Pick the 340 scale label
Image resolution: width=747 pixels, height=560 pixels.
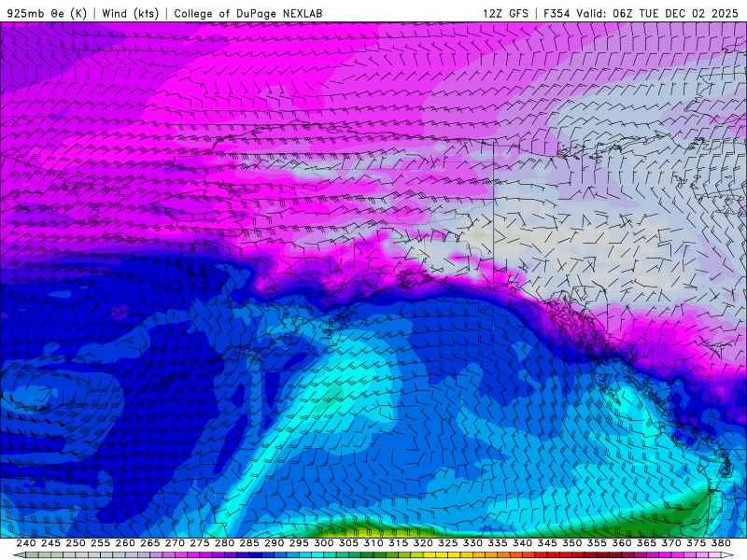point(522,543)
